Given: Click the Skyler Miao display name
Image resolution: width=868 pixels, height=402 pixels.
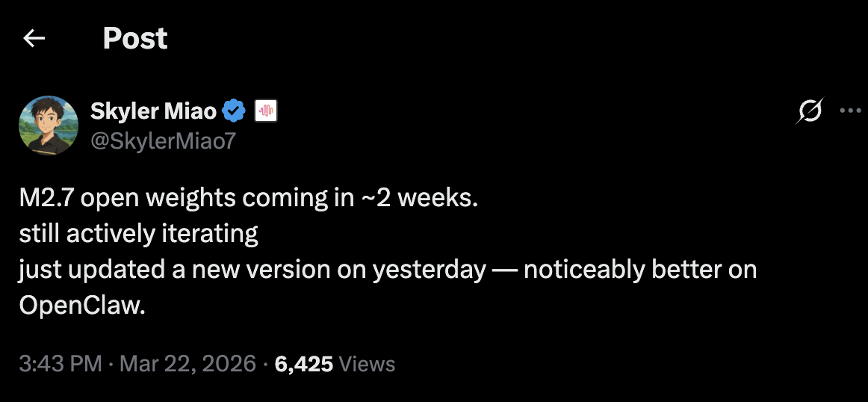Looking at the screenshot, I should click(x=153, y=111).
